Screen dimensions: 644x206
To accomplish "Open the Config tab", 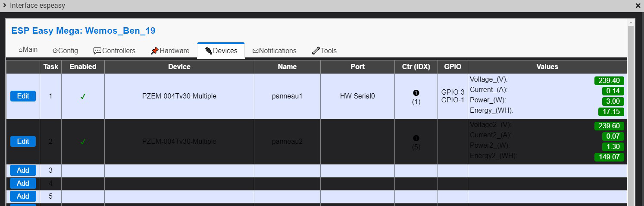I will click(x=65, y=51).
